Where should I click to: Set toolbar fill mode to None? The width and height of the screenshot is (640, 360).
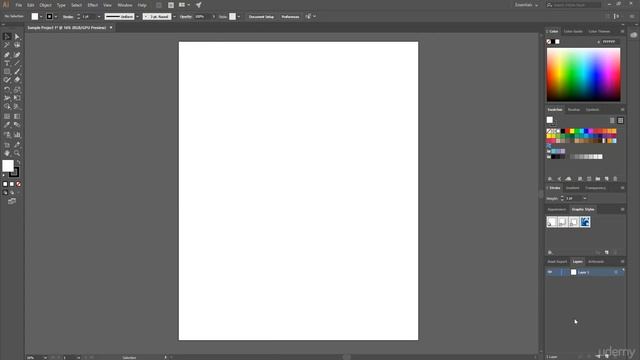point(18,184)
